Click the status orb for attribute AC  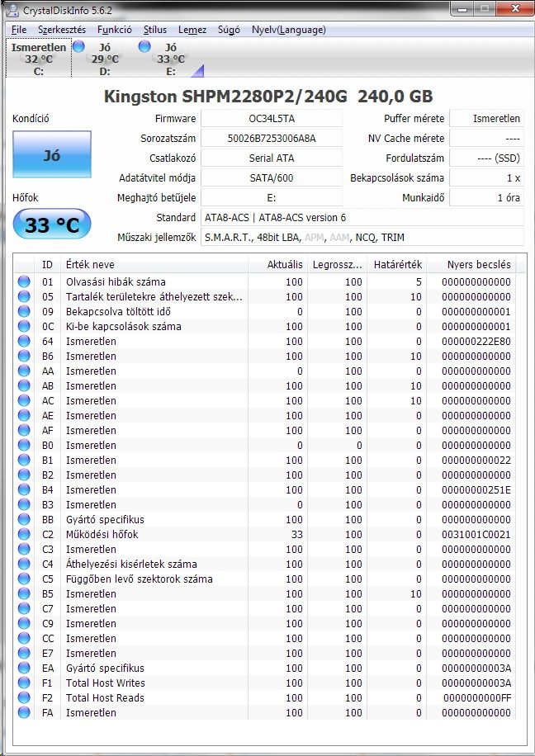coord(24,400)
